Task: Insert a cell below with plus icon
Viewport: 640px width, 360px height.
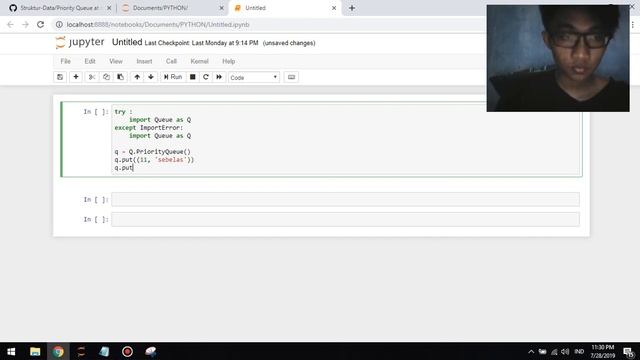Action: [76, 77]
